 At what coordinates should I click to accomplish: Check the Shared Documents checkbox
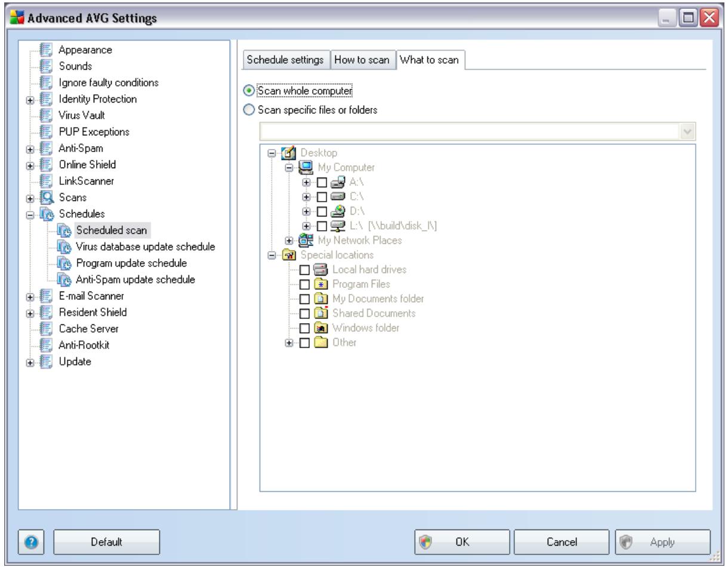304,314
